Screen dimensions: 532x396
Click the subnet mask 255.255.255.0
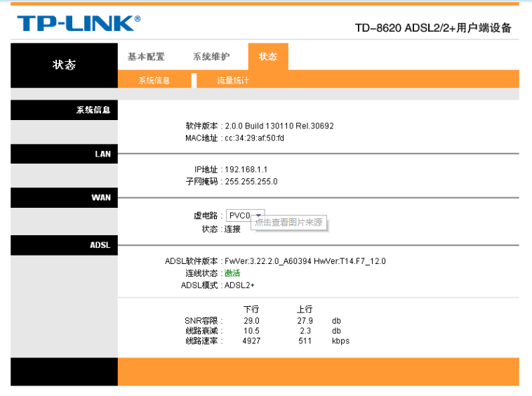251,181
